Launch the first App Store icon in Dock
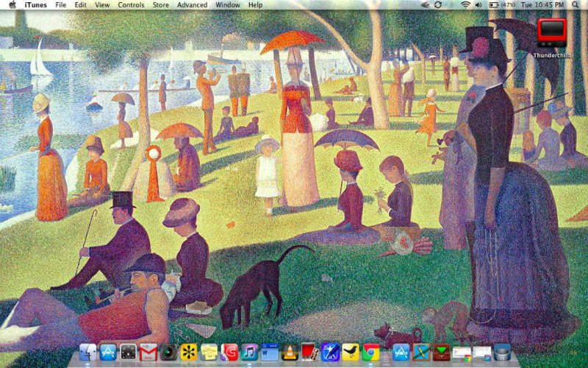This screenshot has width=588, height=368. click(108, 353)
